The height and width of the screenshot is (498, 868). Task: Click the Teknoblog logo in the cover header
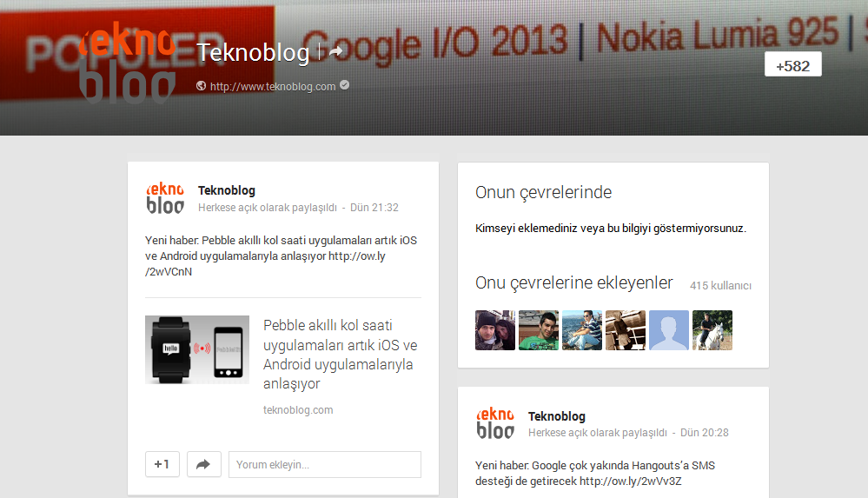[128, 62]
